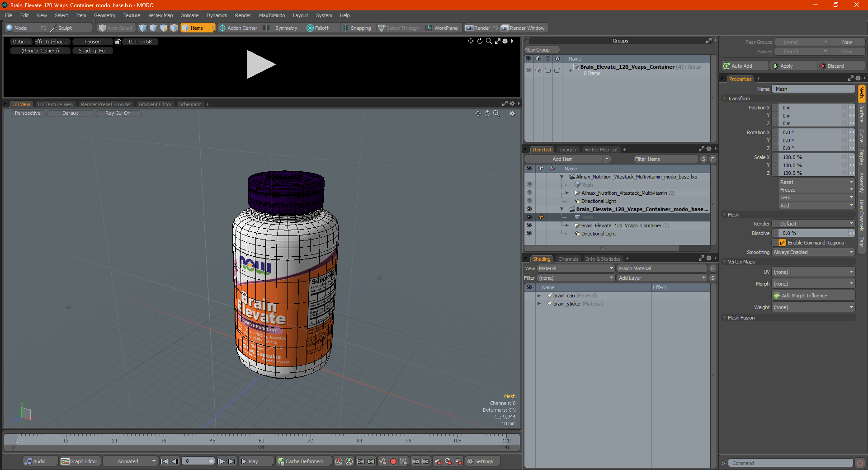Toggle WorkPlane
868x470 pixels.
442,28
